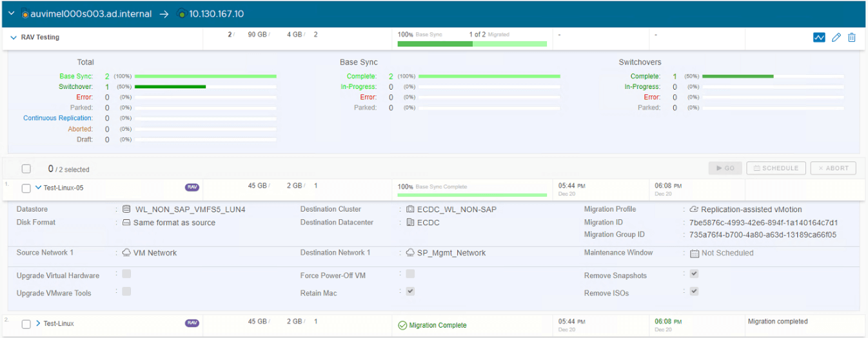
Task: Click the cloud icon beside SP_Mgmt_Network
Action: coord(410,253)
